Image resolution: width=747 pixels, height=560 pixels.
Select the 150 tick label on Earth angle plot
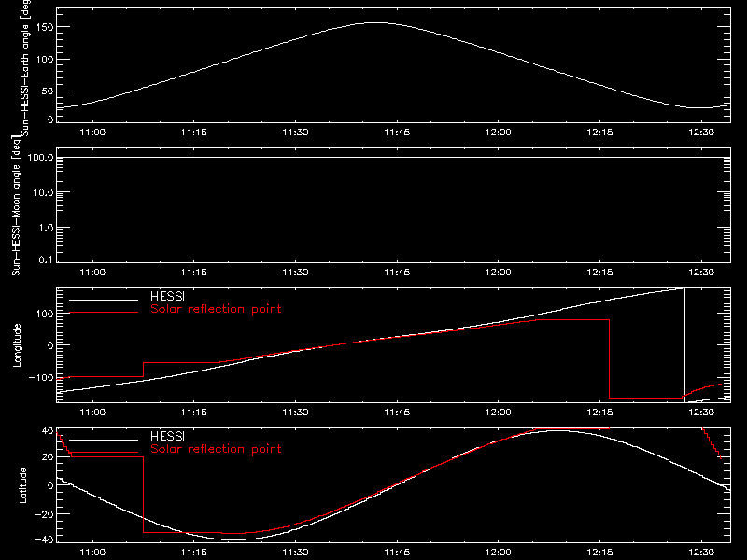click(x=43, y=28)
